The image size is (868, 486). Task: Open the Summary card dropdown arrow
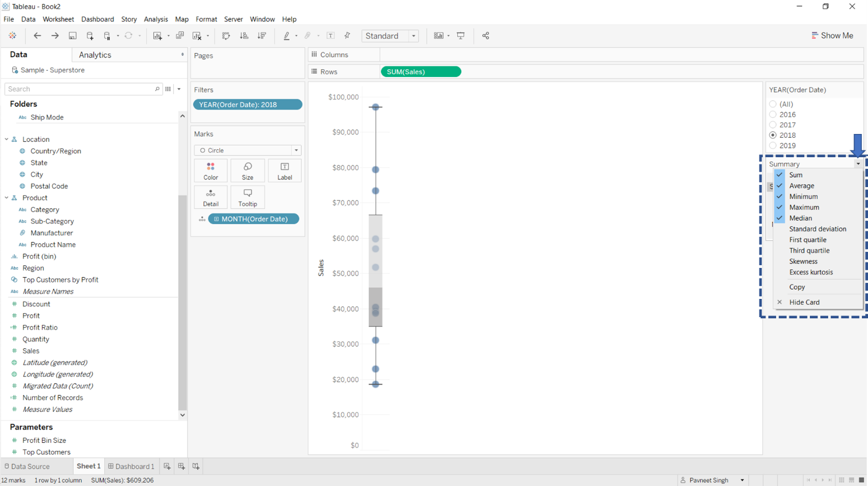click(x=858, y=164)
